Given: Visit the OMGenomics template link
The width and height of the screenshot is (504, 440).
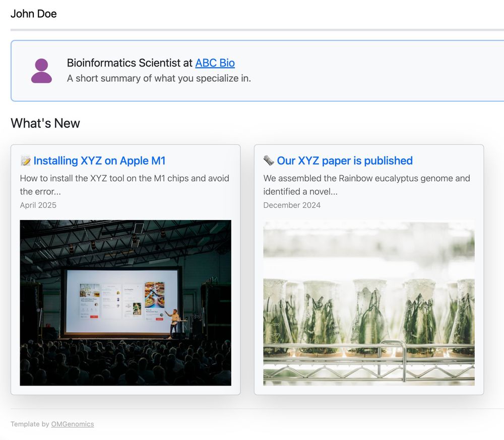Looking at the screenshot, I should click(73, 424).
